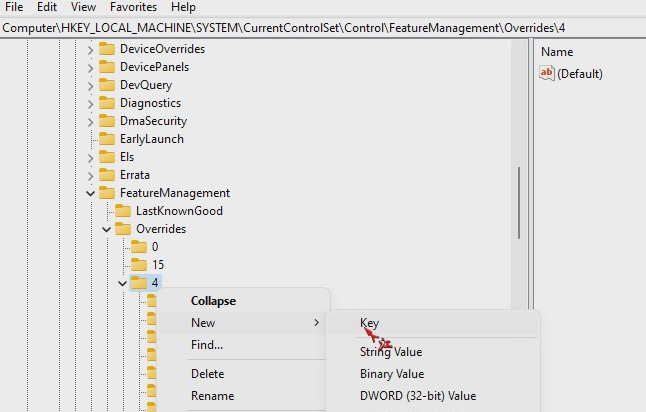Open the Help menu
Screen dimensions: 646x412
[x=183, y=7]
